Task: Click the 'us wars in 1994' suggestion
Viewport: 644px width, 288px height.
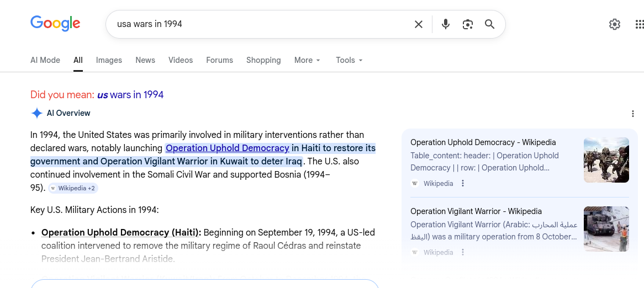Action: 130,95
